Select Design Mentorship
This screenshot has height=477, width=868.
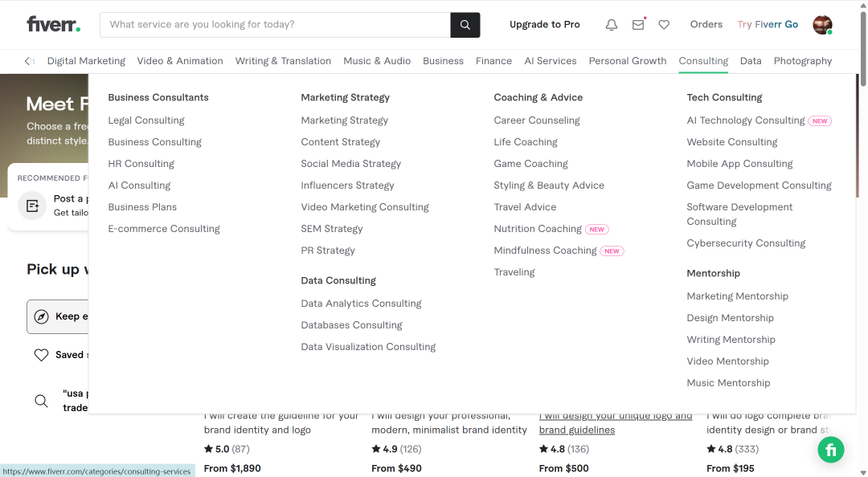(730, 318)
